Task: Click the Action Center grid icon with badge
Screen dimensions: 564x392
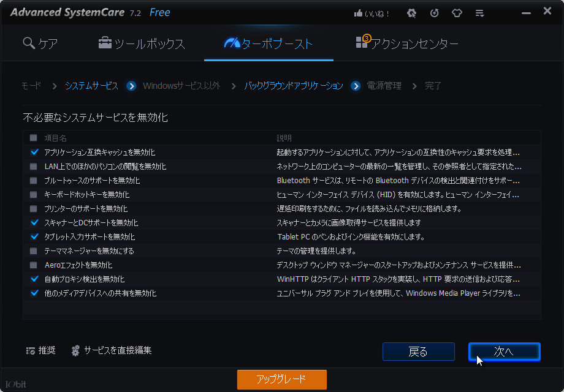Action: tap(362, 41)
